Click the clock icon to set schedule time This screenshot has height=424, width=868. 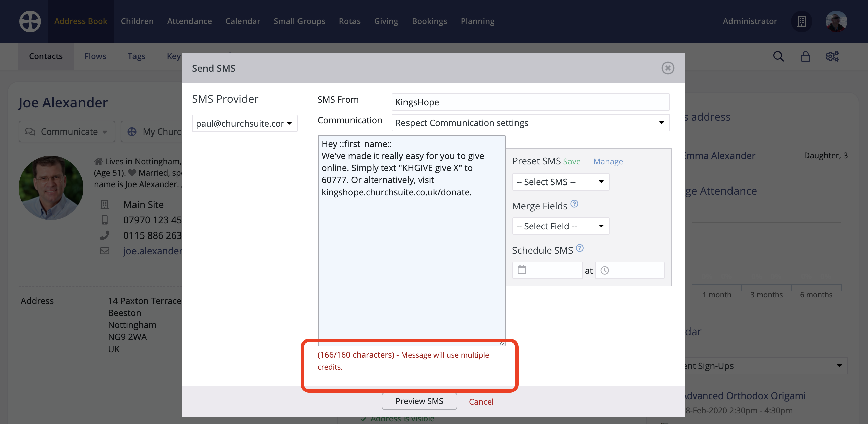[605, 270]
